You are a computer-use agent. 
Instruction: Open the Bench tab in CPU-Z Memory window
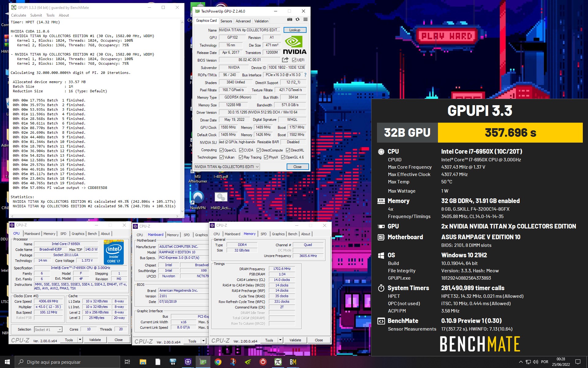(x=292, y=234)
